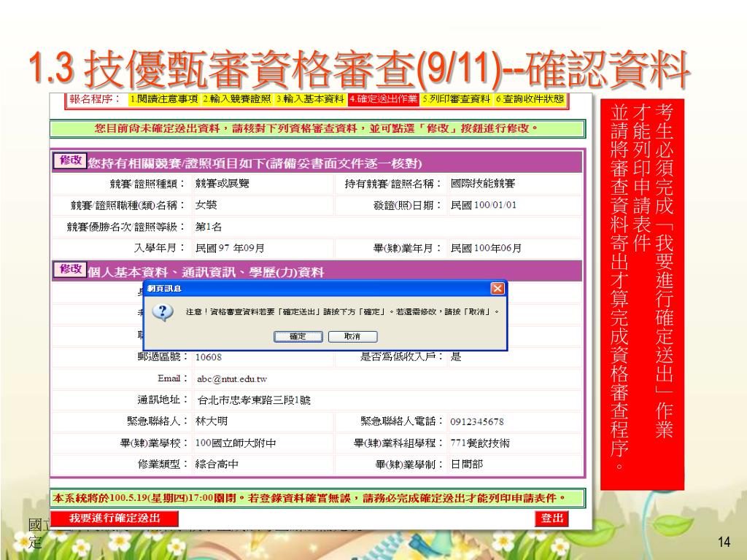Click 修改 button for 個人基本資料 section
This screenshot has width=747, height=560.
pos(70,269)
